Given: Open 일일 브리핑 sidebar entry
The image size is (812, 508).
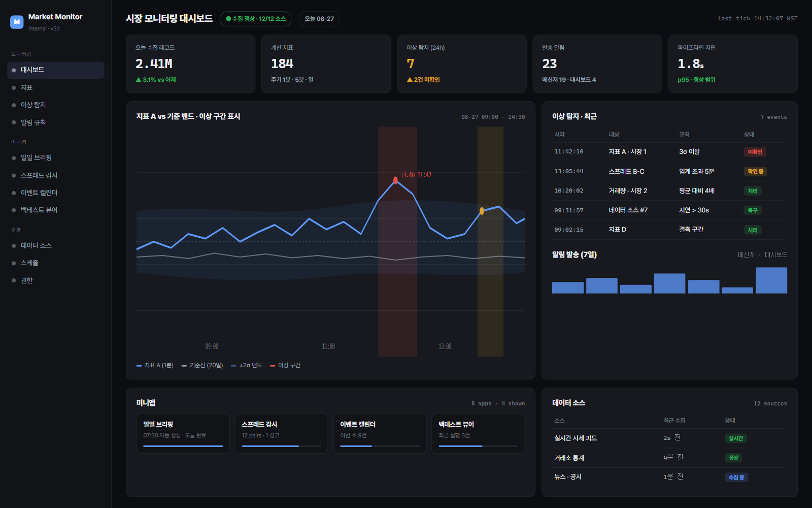Looking at the screenshot, I should [56, 157].
